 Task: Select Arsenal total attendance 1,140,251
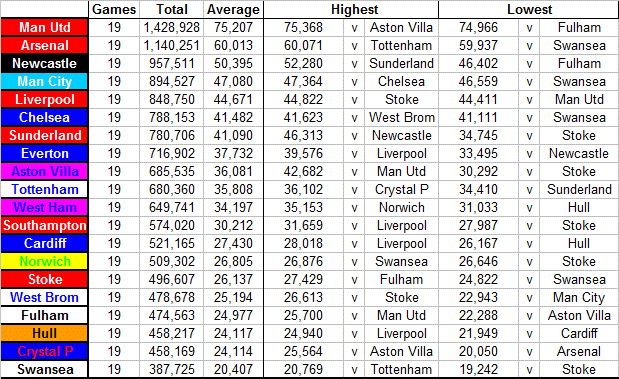[x=172, y=45]
